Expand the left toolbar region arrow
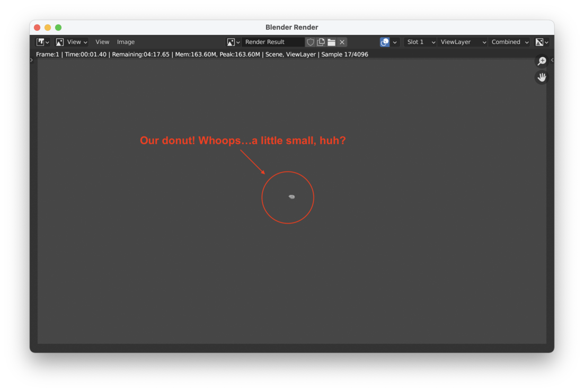Image resolution: width=584 pixels, height=392 pixels. coord(32,60)
